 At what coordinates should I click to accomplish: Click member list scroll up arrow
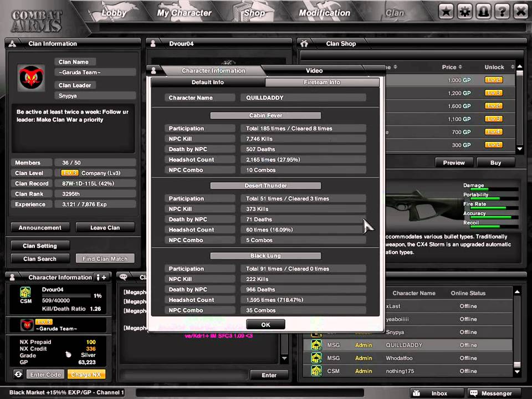click(517, 292)
